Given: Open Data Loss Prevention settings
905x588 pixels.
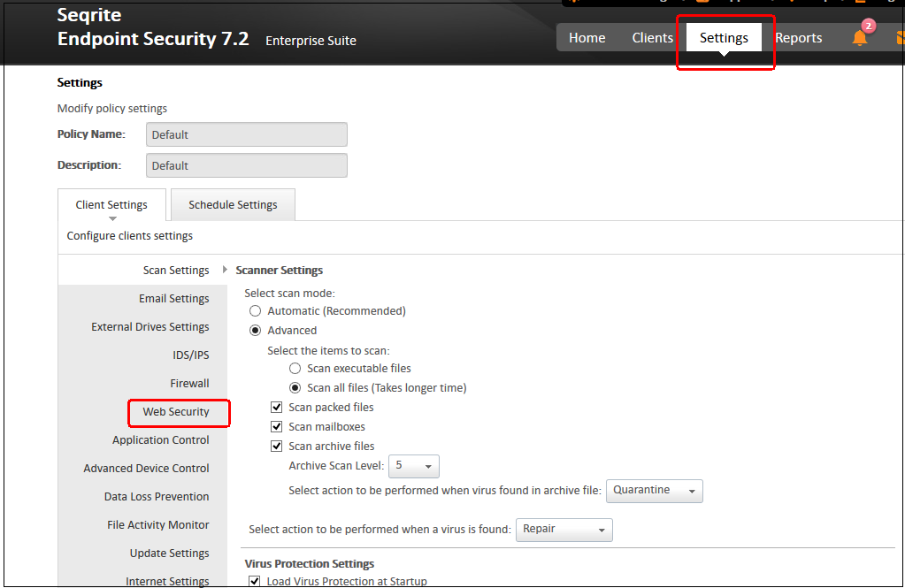Looking at the screenshot, I should tap(157, 496).
